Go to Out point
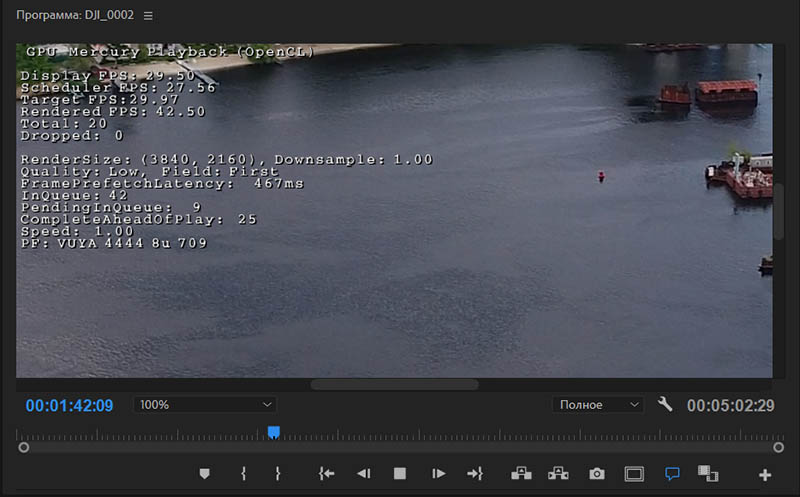 point(475,474)
